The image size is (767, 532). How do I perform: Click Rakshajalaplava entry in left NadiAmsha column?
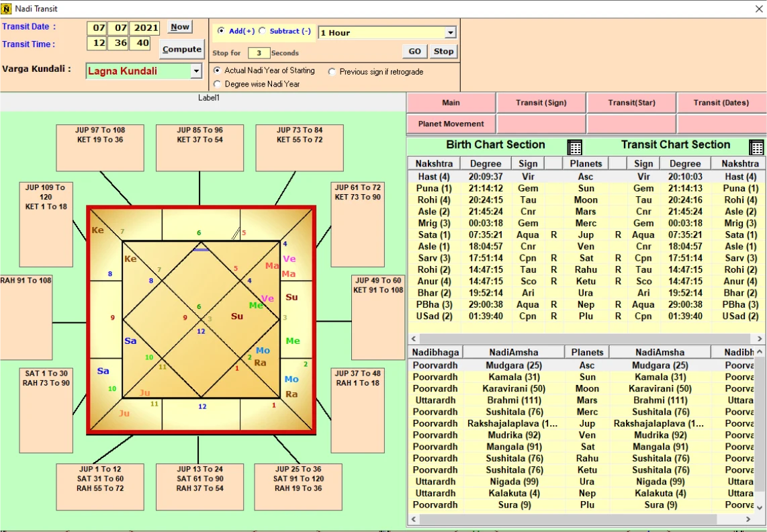point(512,424)
